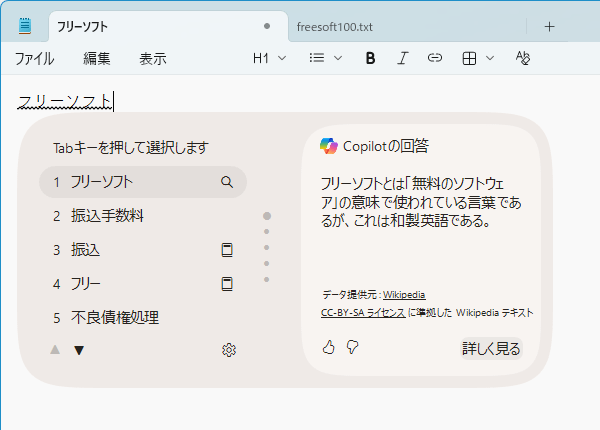This screenshot has width=600, height=430.
Task: Open the H1 heading style dropdown
Action: point(269,58)
